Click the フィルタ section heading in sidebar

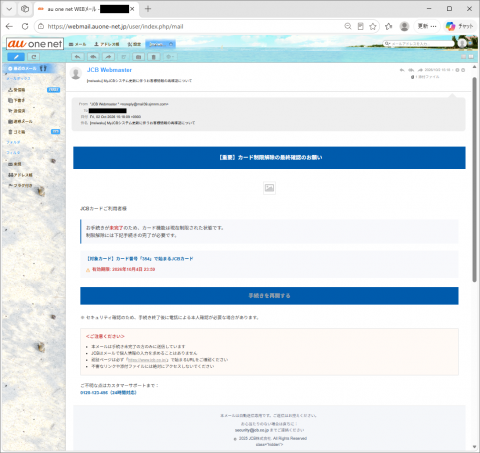pos(13,153)
